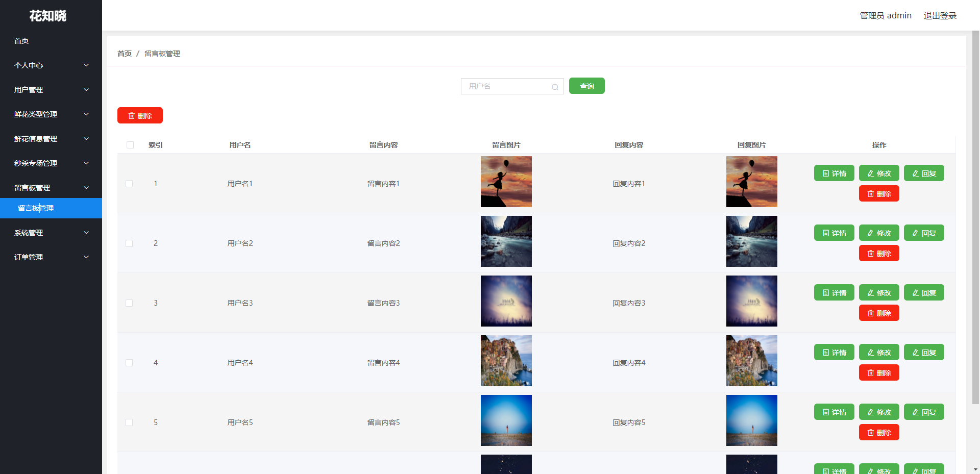
Task: Click the 用户名 column header
Action: point(240,145)
